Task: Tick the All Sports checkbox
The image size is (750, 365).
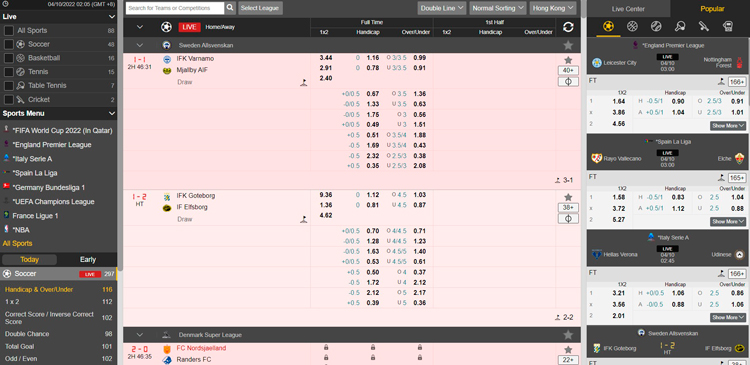Action: coord(9,31)
